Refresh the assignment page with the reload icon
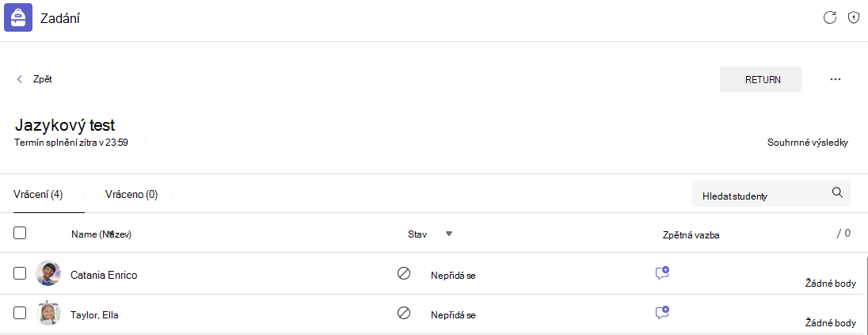This screenshot has width=868, height=335. click(x=829, y=17)
